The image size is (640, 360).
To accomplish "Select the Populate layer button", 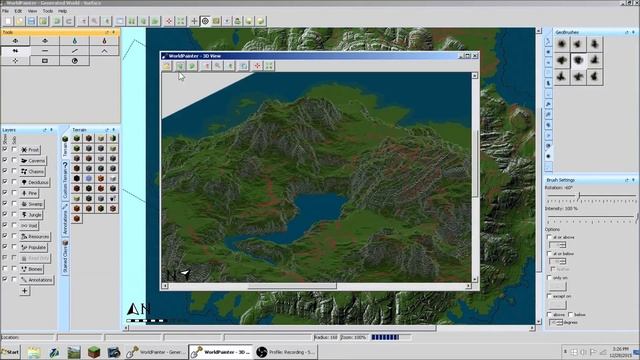I will coord(34,247).
